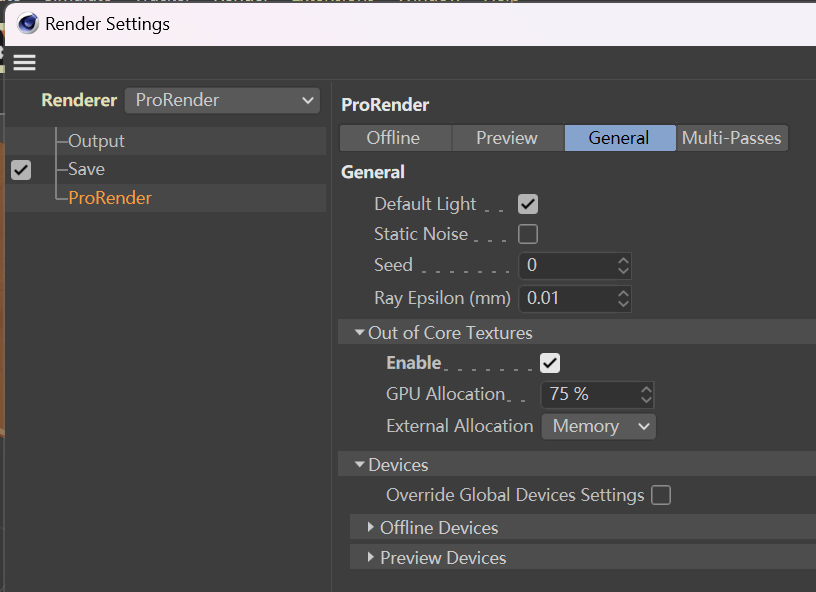Enable the Static Noise checkbox
816x592 pixels.
coord(528,234)
